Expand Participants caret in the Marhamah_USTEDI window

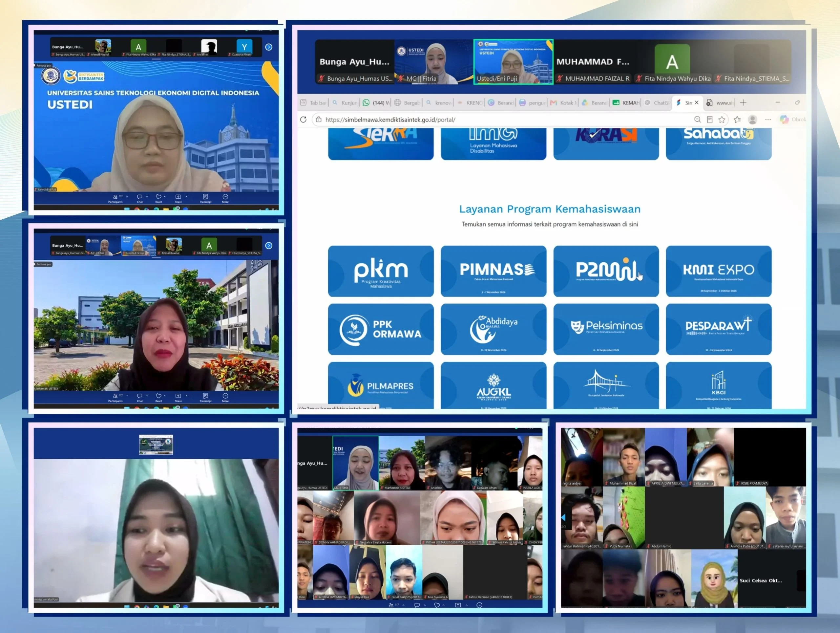coord(127,396)
